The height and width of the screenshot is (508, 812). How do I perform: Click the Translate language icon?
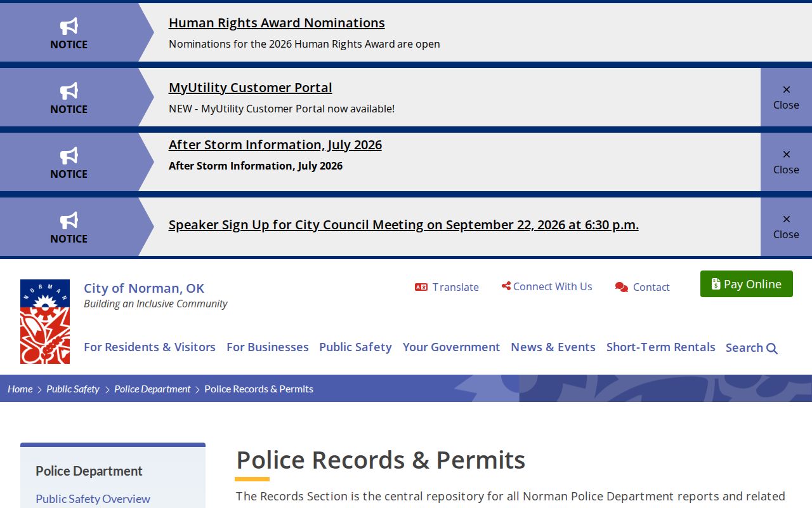coord(421,287)
